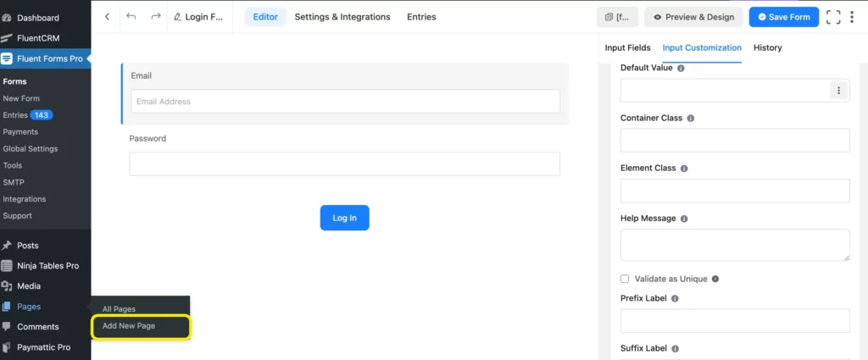
Task: Click the Paymattic Pro icon
Action: (x=7, y=347)
